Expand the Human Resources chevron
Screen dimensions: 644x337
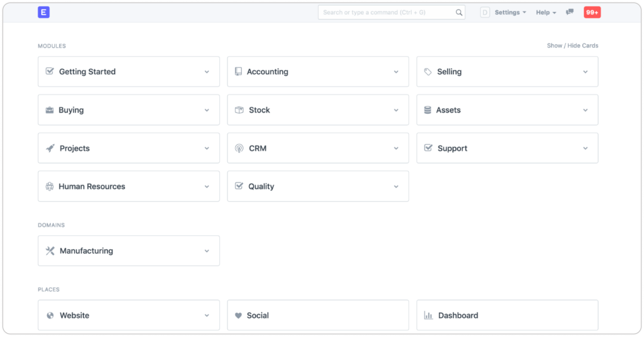(x=207, y=186)
